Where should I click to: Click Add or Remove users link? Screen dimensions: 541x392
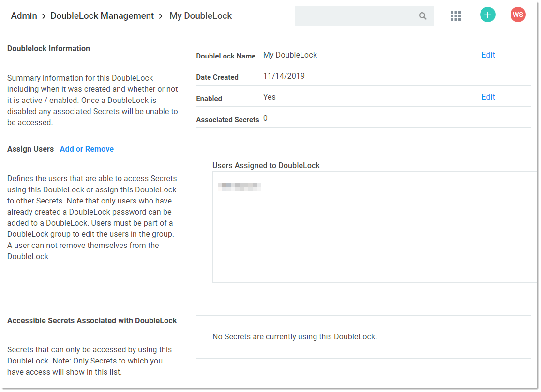(87, 149)
